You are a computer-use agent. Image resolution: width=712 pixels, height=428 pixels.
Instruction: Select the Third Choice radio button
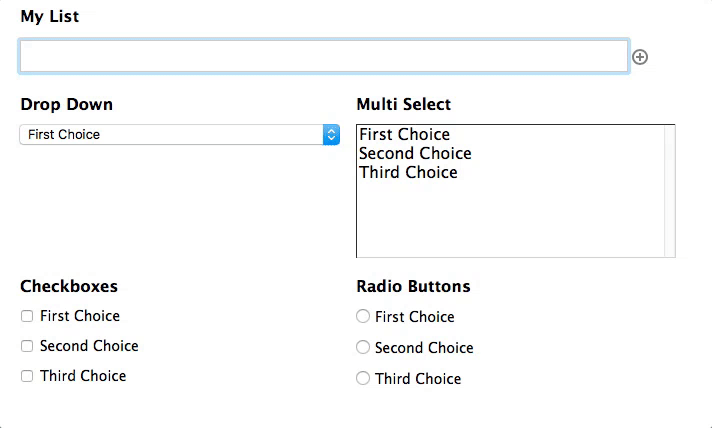tap(363, 378)
